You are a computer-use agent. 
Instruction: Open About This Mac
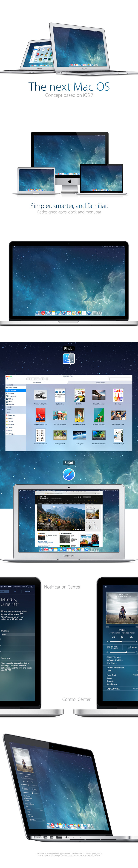tap(114, 657)
